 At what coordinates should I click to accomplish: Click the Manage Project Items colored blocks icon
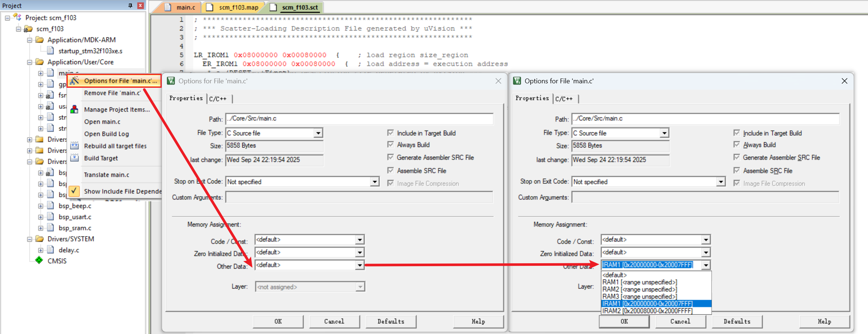[x=75, y=109]
